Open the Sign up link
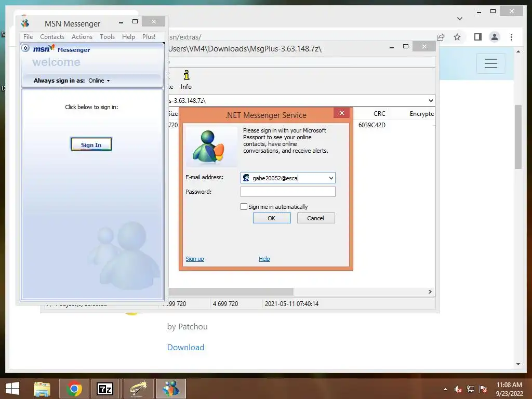Image resolution: width=532 pixels, height=399 pixels. [195, 259]
